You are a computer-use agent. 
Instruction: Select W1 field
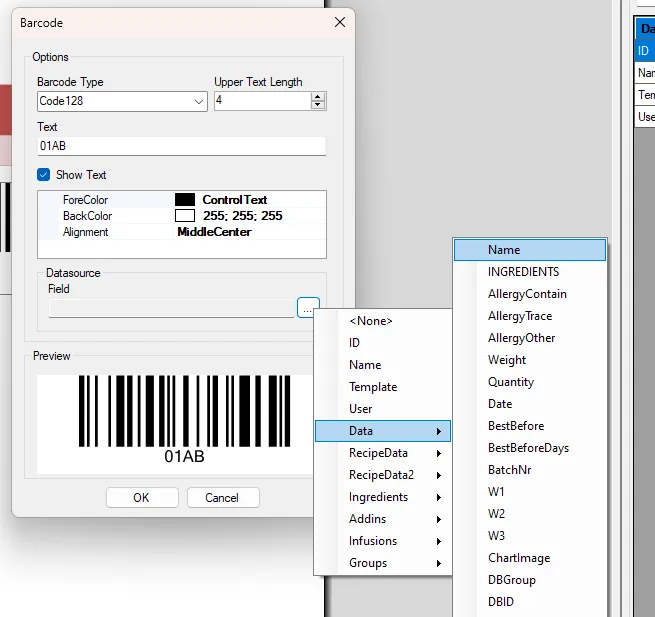[x=530, y=492]
